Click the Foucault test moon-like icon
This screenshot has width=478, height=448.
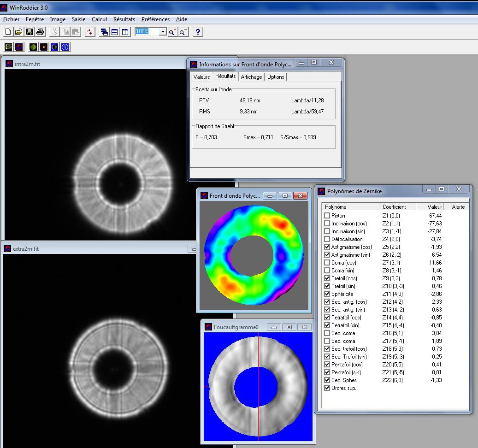tap(54, 47)
